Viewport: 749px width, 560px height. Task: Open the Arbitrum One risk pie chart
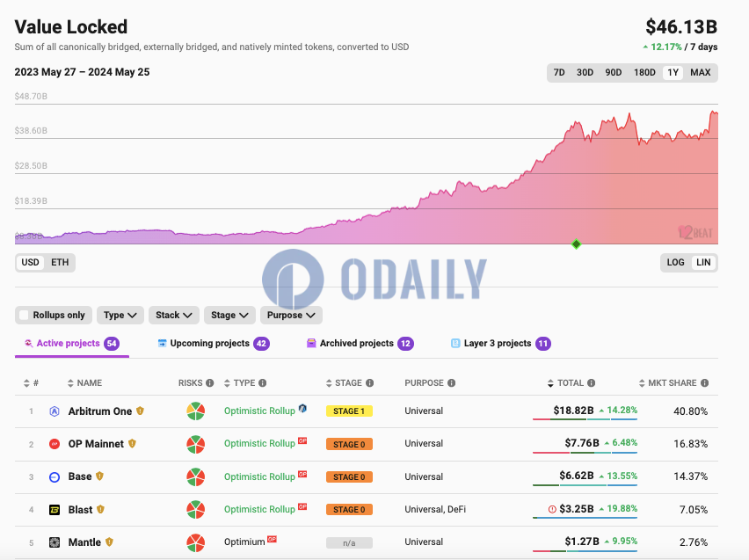coord(196,411)
